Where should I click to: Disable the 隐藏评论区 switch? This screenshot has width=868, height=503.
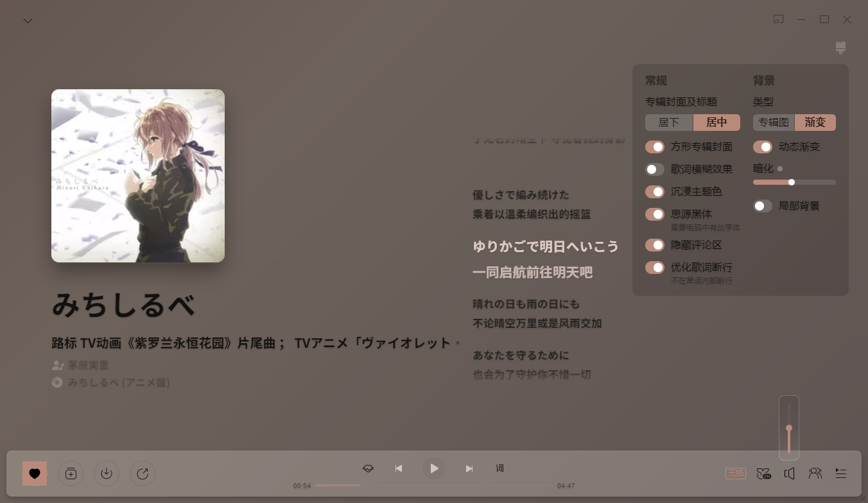(x=654, y=245)
